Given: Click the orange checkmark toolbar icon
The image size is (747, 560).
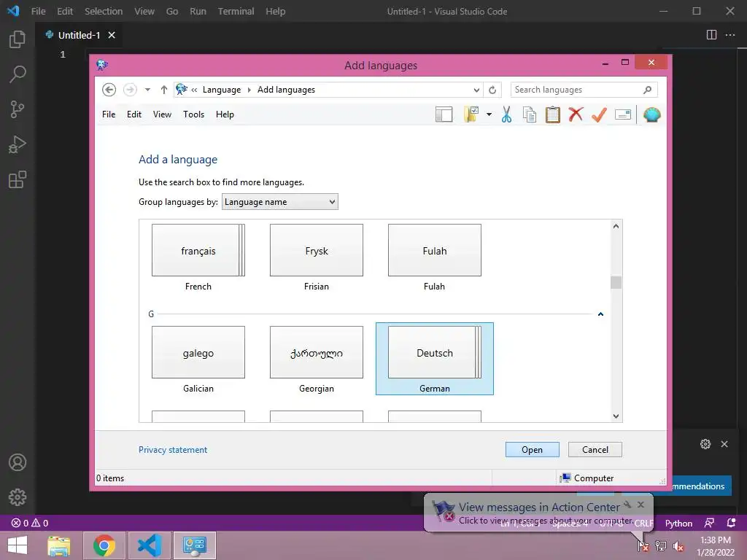Looking at the screenshot, I should tap(599, 114).
